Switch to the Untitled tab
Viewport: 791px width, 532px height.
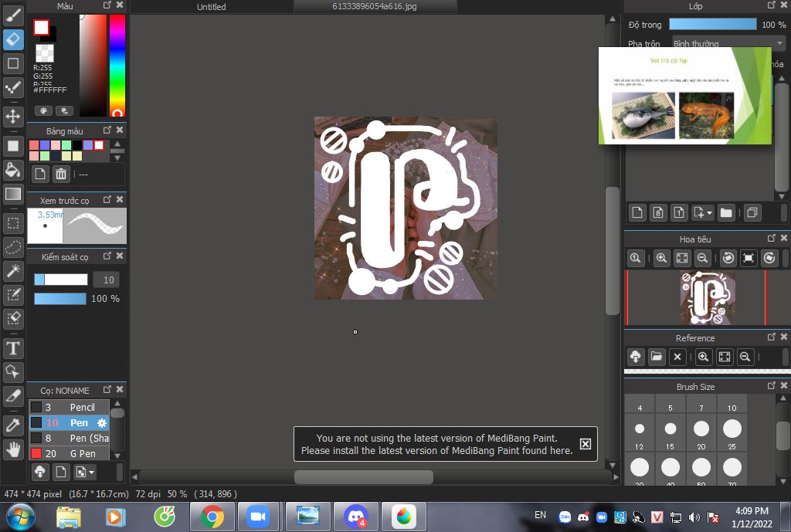tap(212, 6)
